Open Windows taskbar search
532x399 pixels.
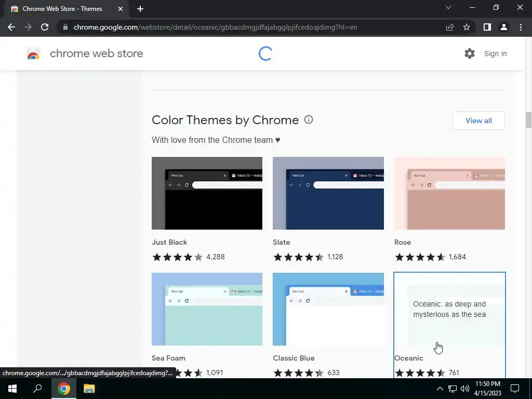click(x=37, y=389)
